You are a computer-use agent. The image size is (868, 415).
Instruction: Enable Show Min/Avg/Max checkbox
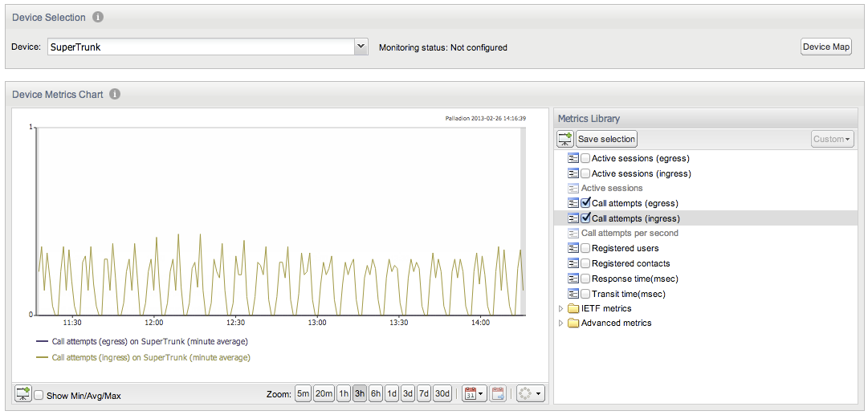tap(39, 396)
